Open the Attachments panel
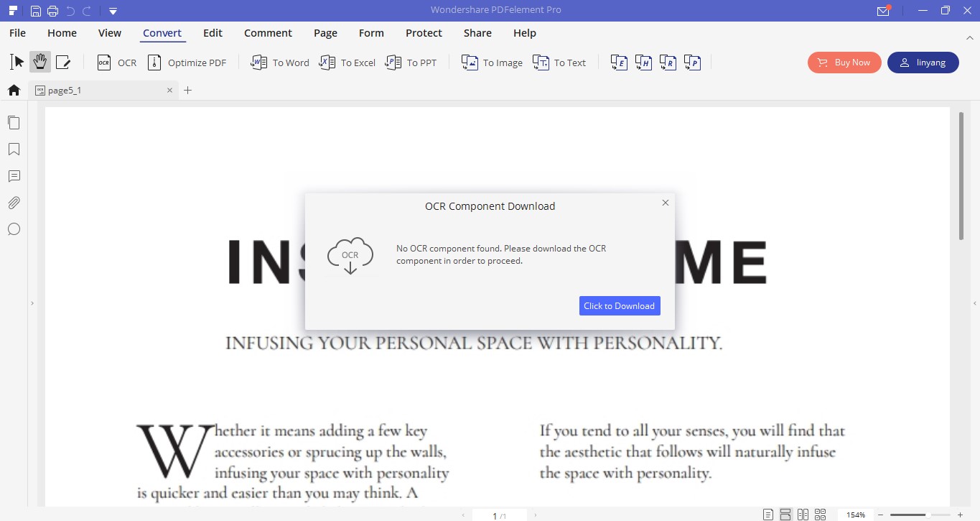Image resolution: width=980 pixels, height=521 pixels. tap(13, 203)
